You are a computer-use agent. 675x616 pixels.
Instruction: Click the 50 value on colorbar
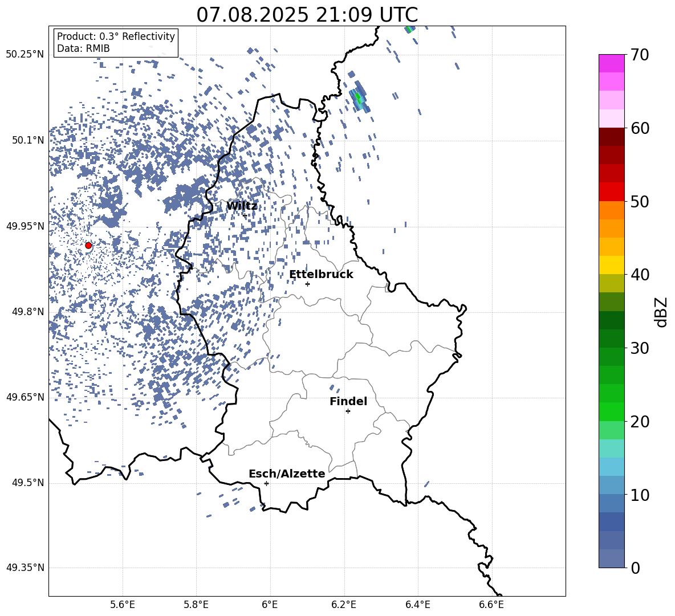pos(639,202)
